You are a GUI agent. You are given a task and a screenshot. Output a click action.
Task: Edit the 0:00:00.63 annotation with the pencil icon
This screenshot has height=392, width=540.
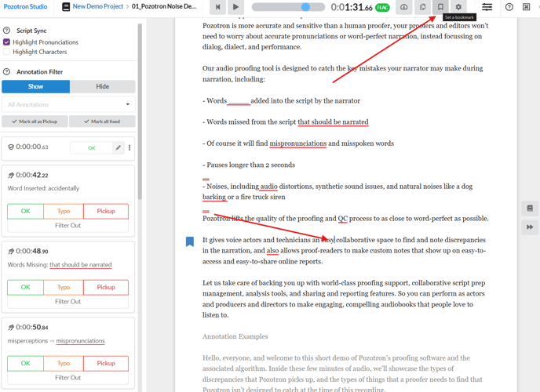(118, 147)
